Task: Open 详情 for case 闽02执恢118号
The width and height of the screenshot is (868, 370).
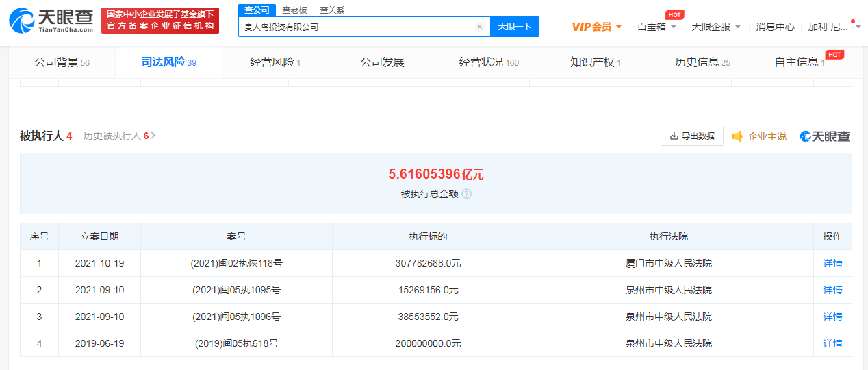Action: tap(832, 263)
